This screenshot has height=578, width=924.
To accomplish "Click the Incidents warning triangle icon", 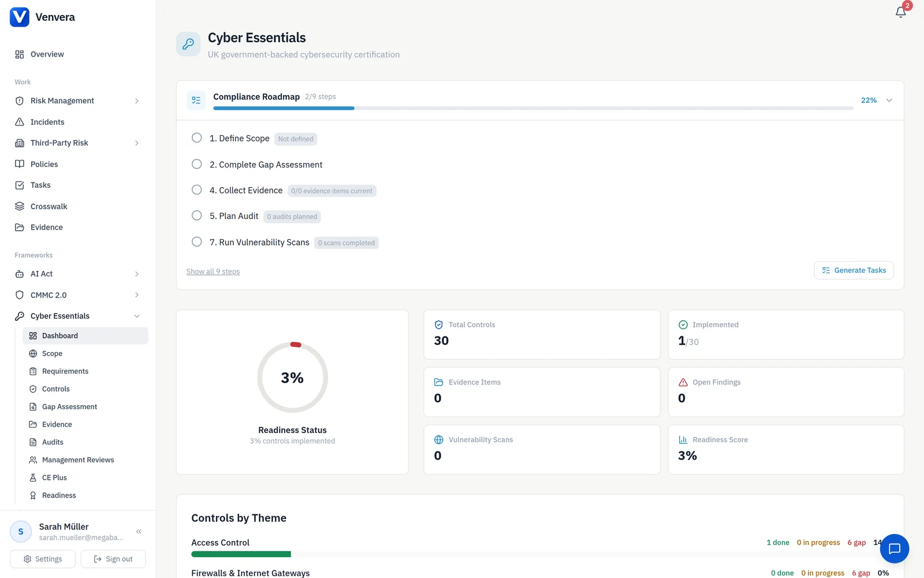I will tap(20, 122).
